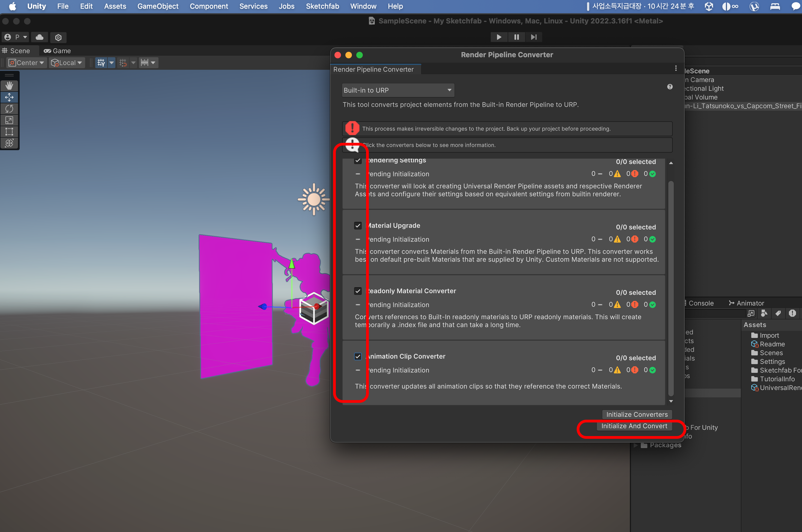Select the Move tool

[x=9, y=97]
